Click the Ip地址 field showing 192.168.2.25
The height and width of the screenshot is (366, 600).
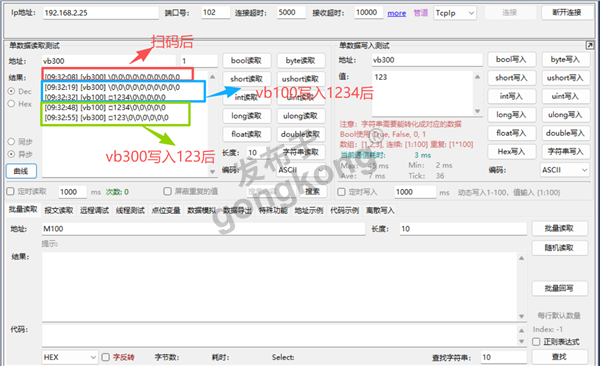tap(100, 13)
